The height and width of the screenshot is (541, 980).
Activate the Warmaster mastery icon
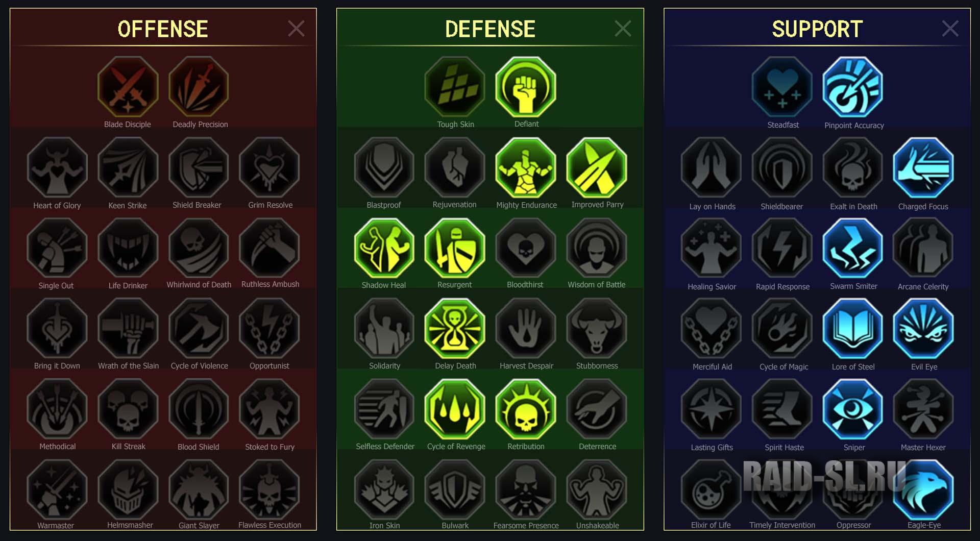(x=57, y=489)
